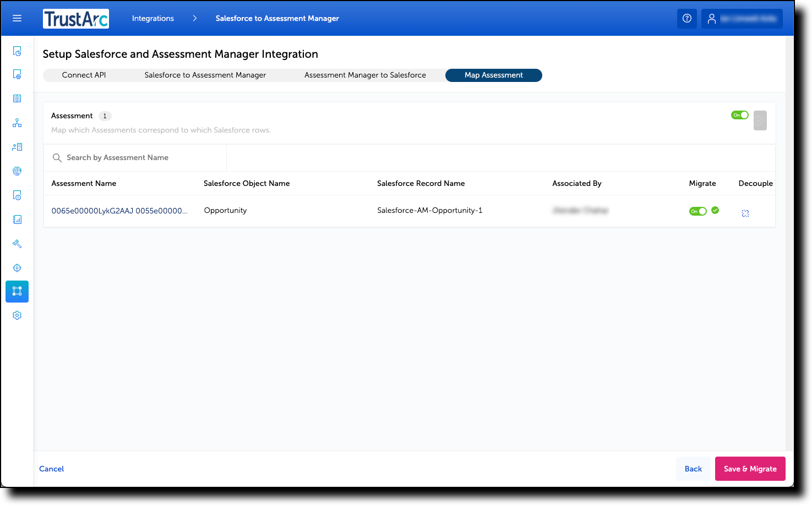The image size is (812, 505).
Task: Open the assessment link starting with 0065e00000LykG2AAJ
Action: [x=119, y=210]
